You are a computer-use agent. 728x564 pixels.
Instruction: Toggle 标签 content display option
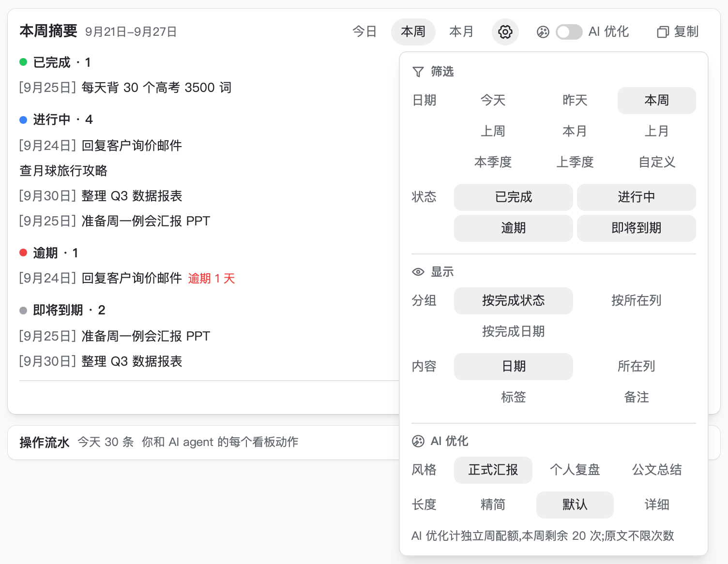point(514,398)
